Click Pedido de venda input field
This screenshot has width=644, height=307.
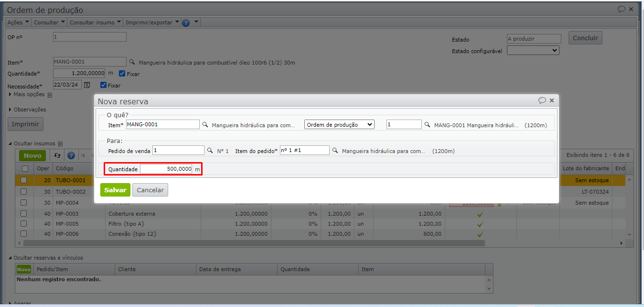pyautogui.click(x=178, y=151)
